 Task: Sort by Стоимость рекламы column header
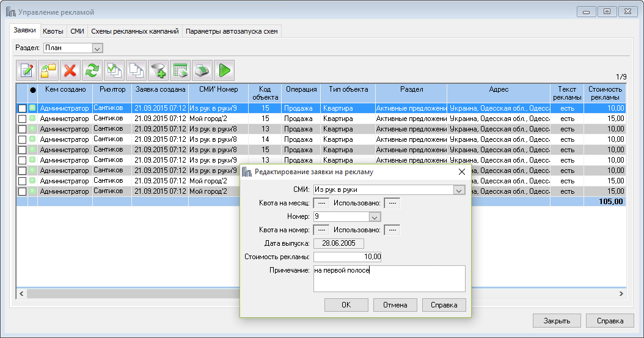coord(605,94)
